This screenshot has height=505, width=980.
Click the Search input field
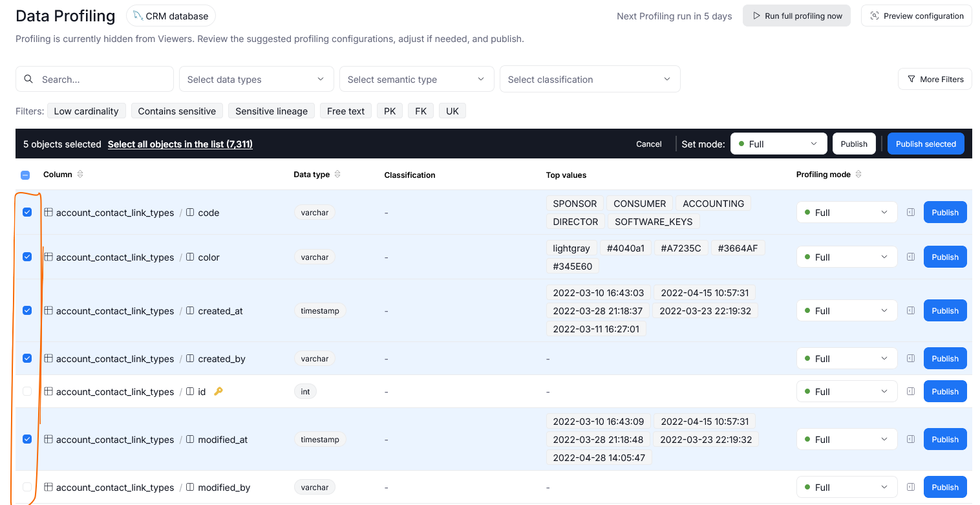94,79
